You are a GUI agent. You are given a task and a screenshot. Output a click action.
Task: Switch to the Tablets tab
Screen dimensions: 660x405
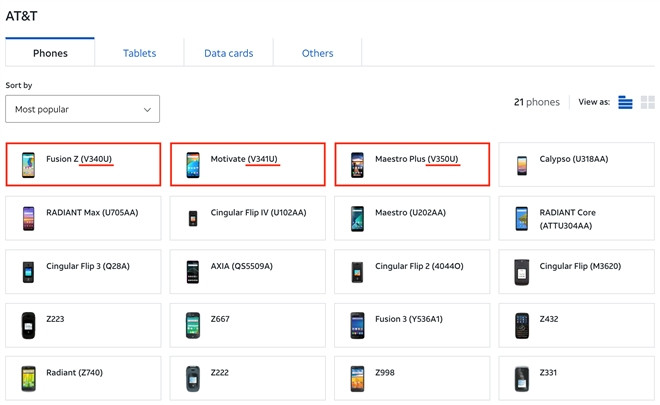[x=139, y=53]
